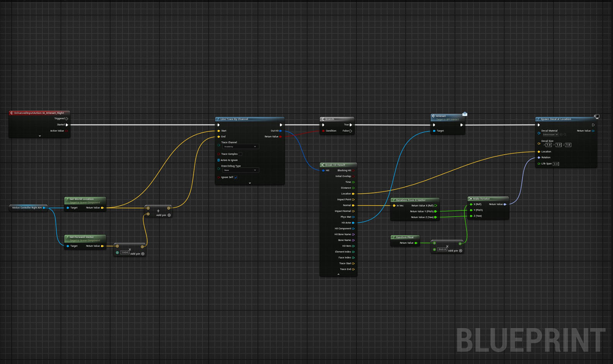The image size is (613, 364).
Task: Open the Draw Debug Type dropdown
Action: pyautogui.click(x=240, y=170)
